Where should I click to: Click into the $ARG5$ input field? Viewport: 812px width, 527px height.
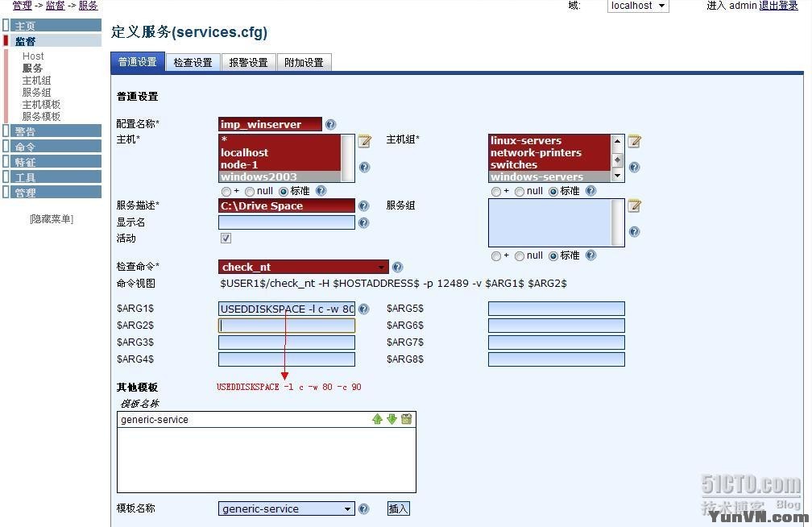click(x=557, y=309)
